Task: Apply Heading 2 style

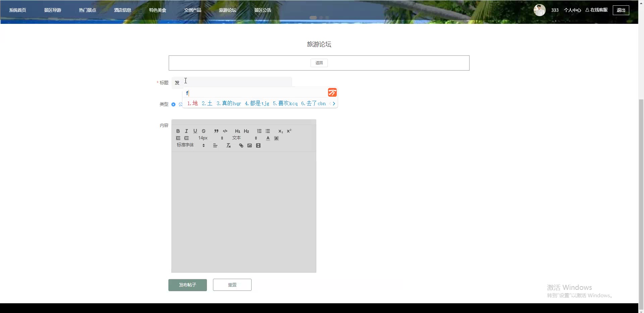Action: click(247, 131)
